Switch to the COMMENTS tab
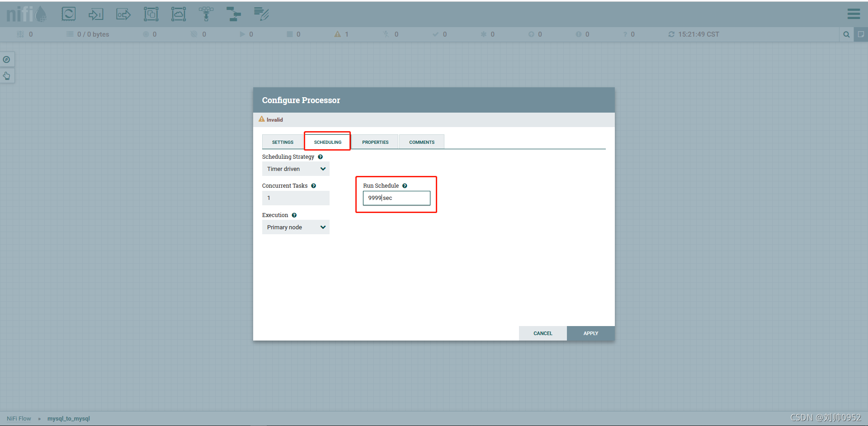 tap(422, 142)
